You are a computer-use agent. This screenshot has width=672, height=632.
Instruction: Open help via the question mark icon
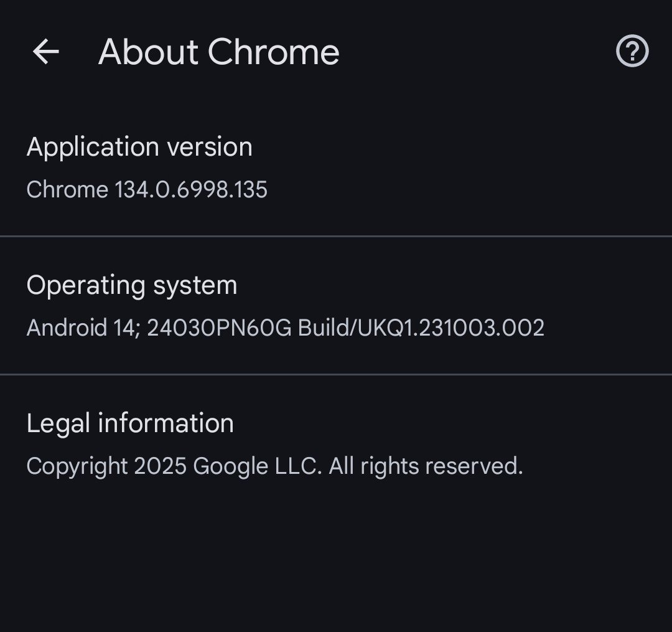632,51
